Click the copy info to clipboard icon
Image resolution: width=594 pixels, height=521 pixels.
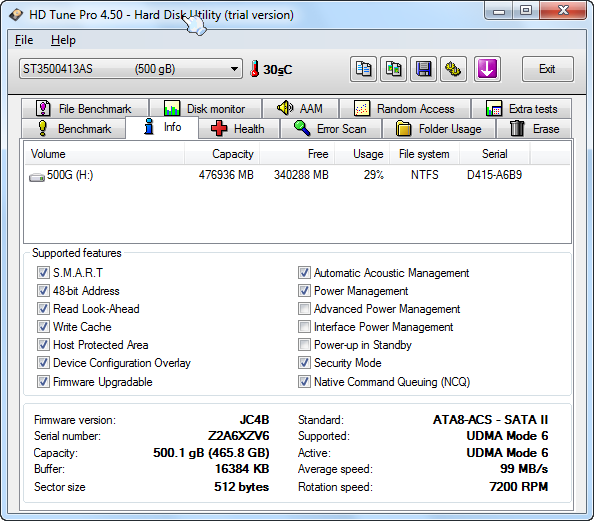pyautogui.click(x=363, y=69)
